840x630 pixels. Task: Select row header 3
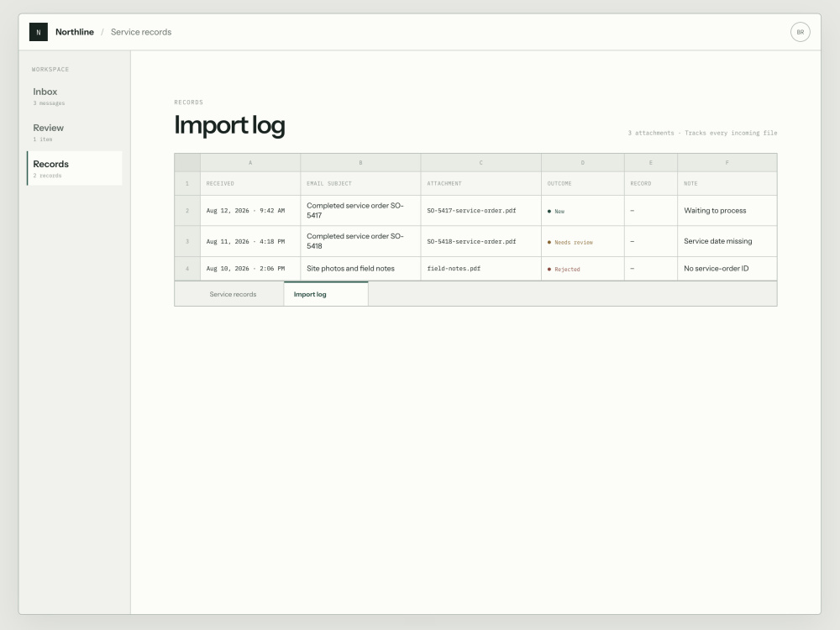(x=187, y=241)
